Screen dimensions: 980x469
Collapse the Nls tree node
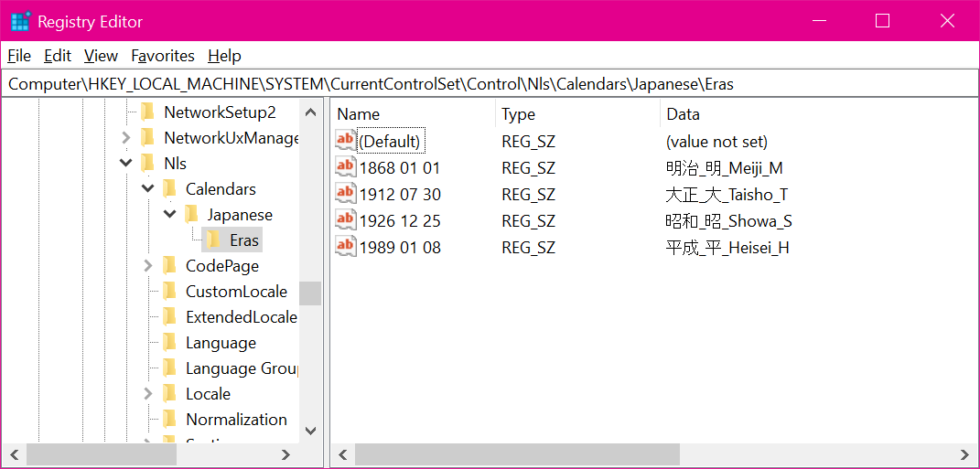(126, 164)
